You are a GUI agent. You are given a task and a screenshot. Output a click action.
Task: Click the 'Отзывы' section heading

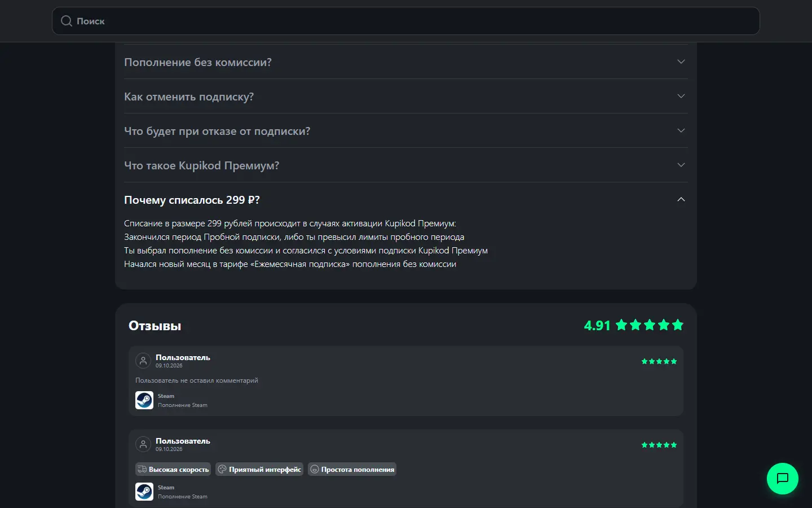click(155, 326)
